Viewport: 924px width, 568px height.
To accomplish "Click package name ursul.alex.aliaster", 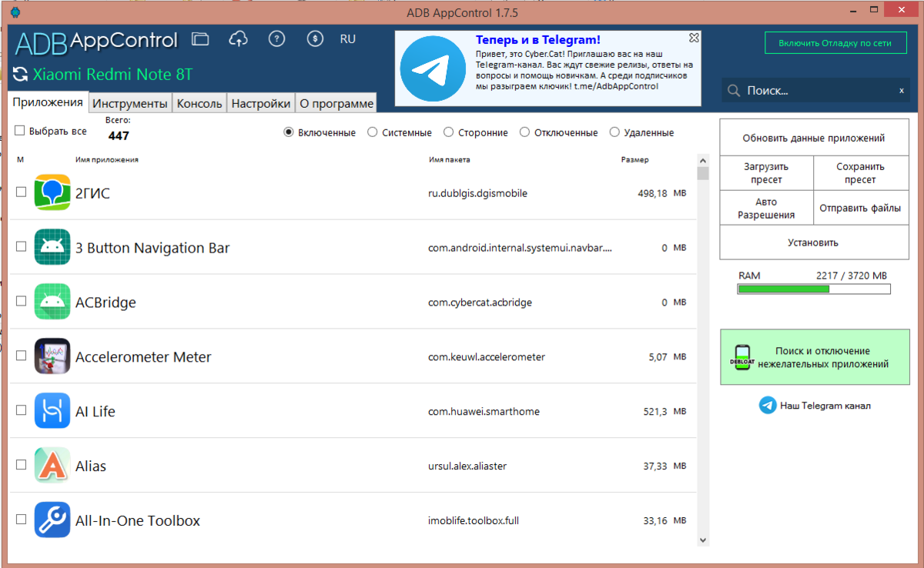I will [x=467, y=466].
